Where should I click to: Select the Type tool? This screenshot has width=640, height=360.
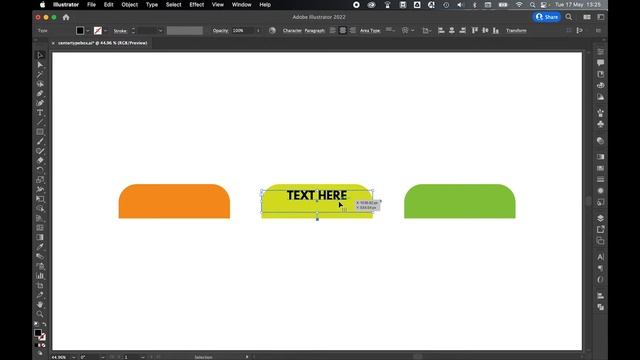pyautogui.click(x=40, y=113)
